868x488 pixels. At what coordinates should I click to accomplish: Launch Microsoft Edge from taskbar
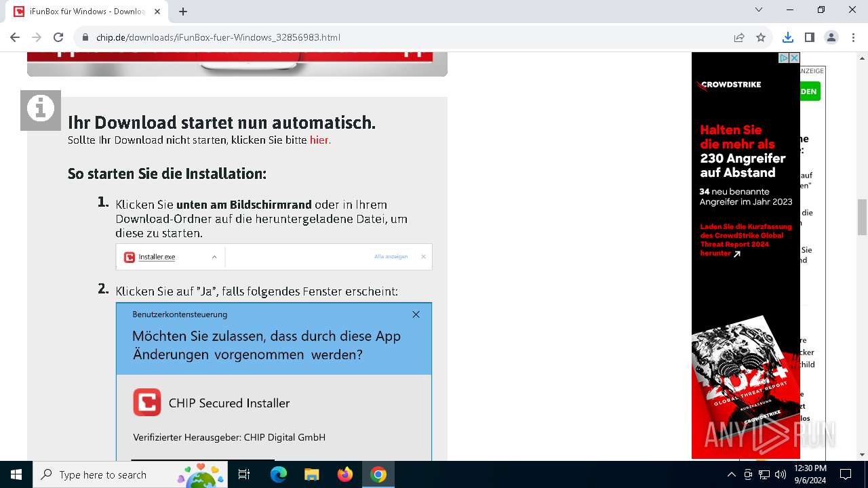(279, 474)
